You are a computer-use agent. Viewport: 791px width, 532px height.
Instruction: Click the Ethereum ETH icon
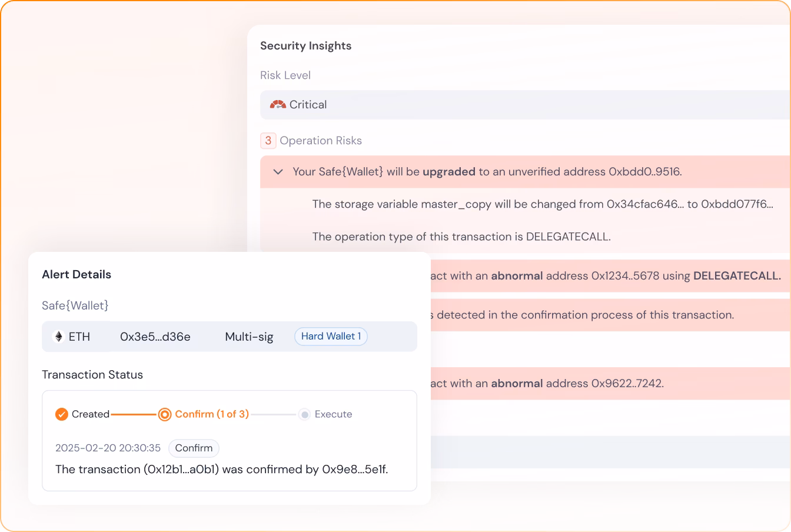point(58,337)
